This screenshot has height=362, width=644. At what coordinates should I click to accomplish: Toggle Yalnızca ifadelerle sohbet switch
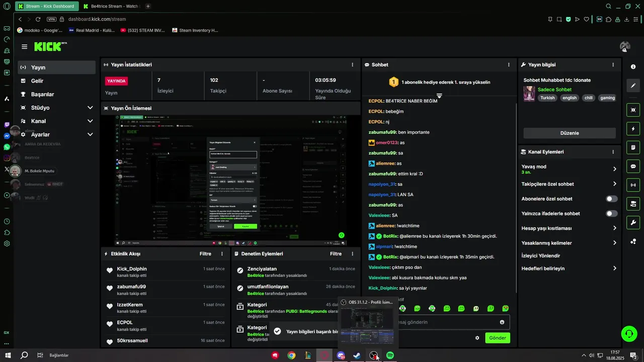[x=612, y=213]
